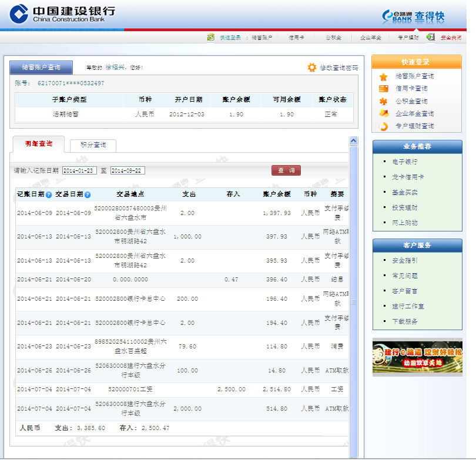Click the start date field 2014-01-23
The image size is (476, 460).
[x=79, y=171]
